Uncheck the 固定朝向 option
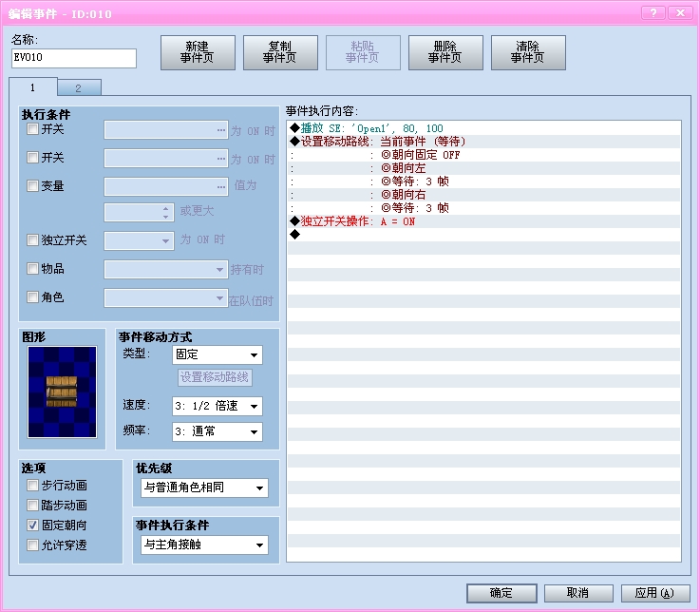Image resolution: width=700 pixels, height=612 pixels. click(32, 525)
